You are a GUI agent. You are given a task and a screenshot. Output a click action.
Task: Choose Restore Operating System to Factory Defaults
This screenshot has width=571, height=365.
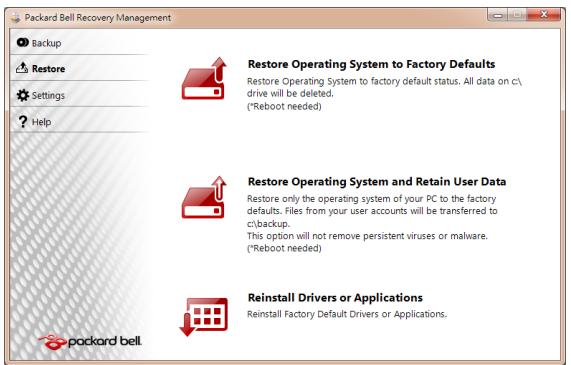371,64
